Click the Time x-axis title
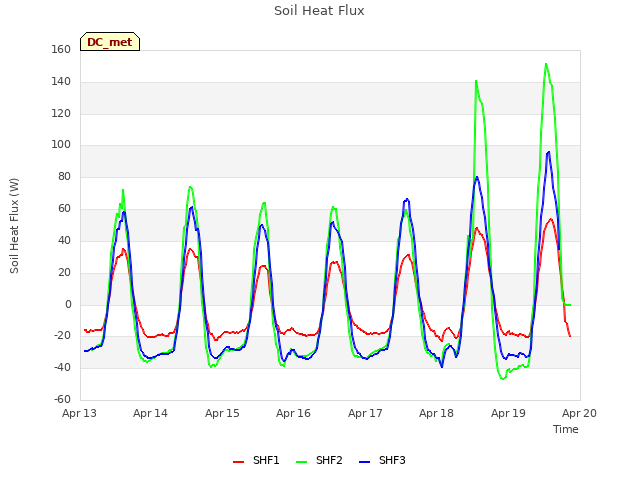This screenshot has height=480, width=640. 566,429
